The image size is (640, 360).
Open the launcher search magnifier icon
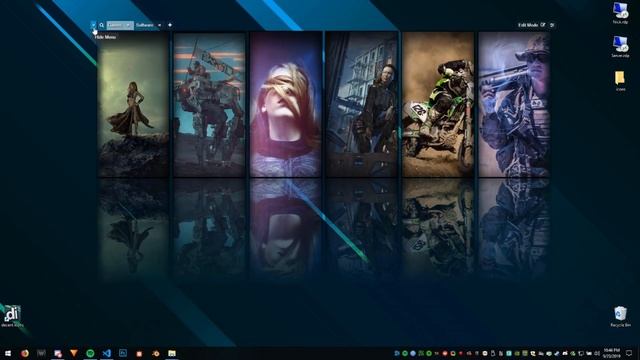click(x=102, y=25)
